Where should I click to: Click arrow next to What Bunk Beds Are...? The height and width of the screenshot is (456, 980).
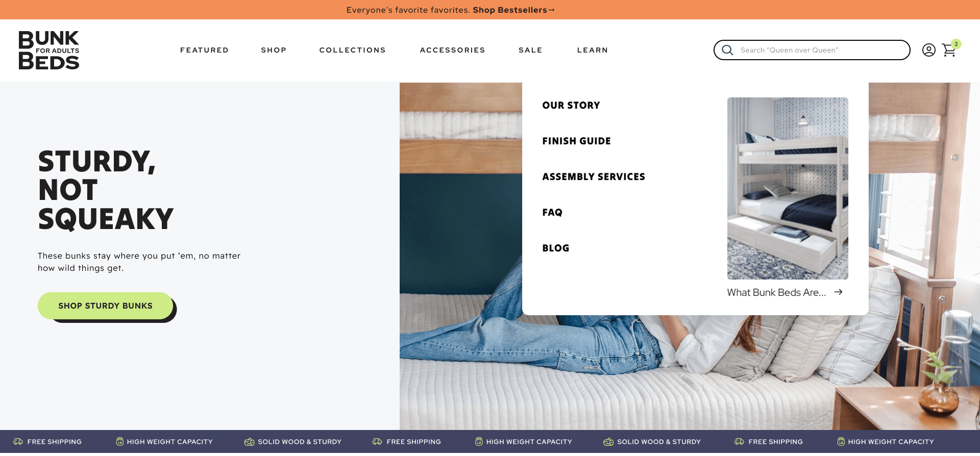pos(838,292)
